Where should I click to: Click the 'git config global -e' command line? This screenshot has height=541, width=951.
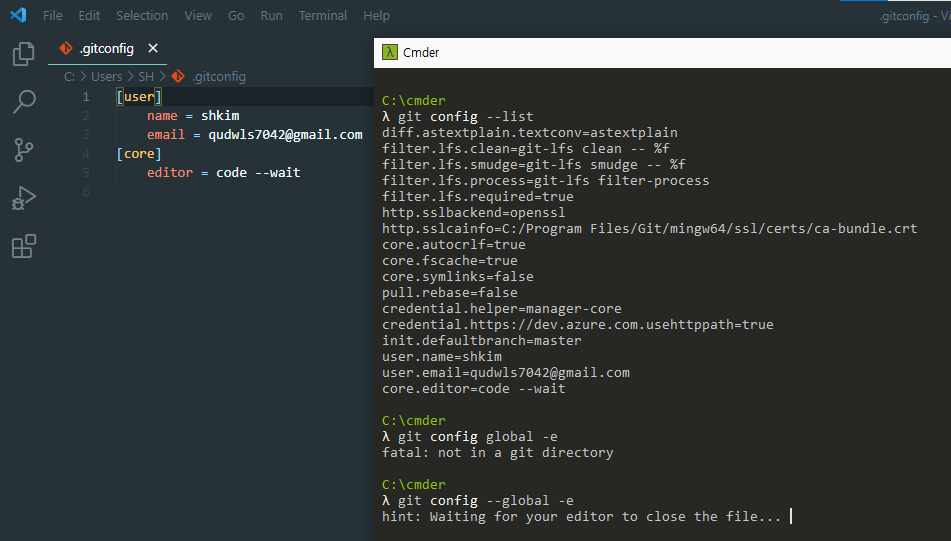click(478, 437)
